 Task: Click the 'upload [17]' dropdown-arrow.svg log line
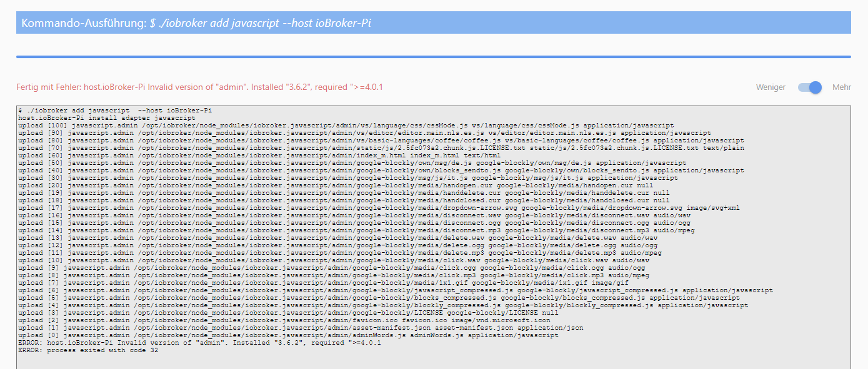coord(379,207)
